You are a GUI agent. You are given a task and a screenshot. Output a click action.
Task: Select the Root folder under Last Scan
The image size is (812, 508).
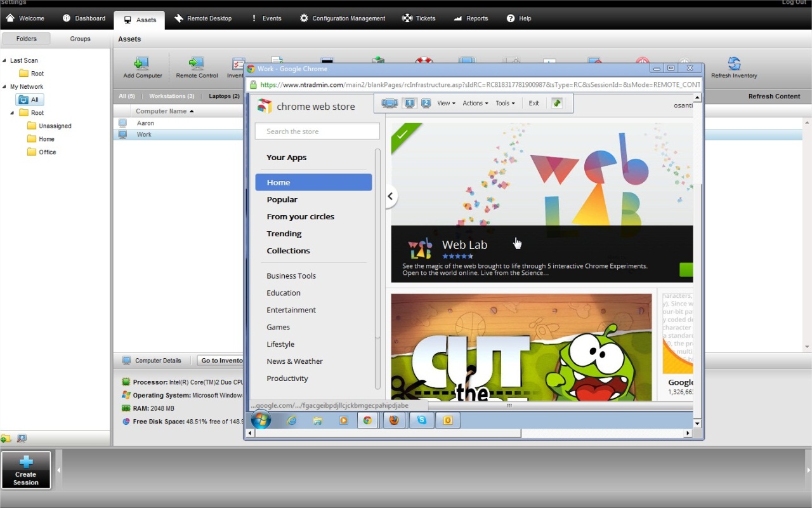coord(32,74)
